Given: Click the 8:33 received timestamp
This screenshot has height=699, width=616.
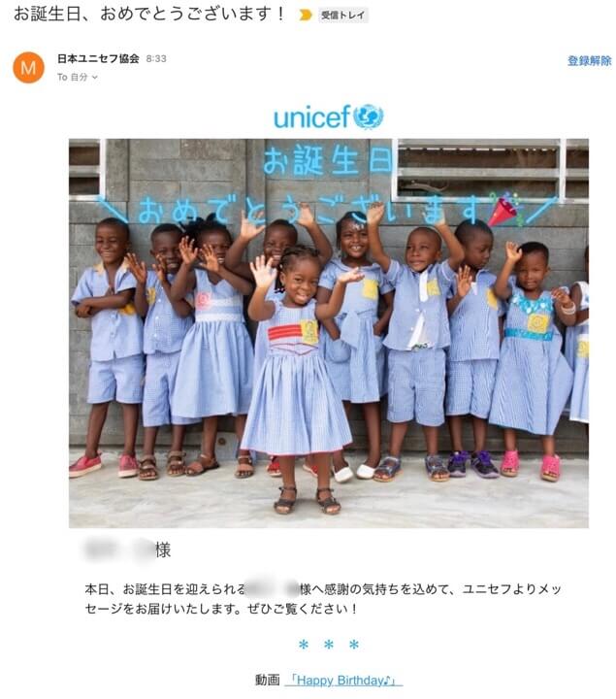Looking at the screenshot, I should click(x=156, y=58).
